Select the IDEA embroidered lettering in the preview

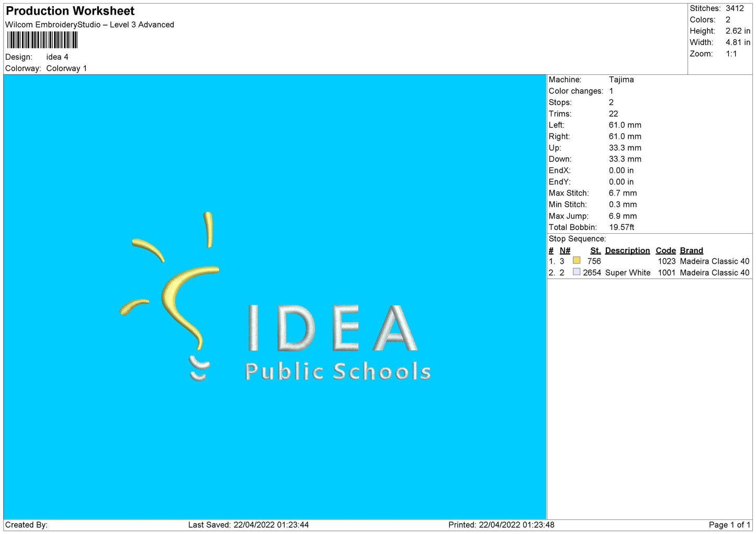tap(332, 328)
